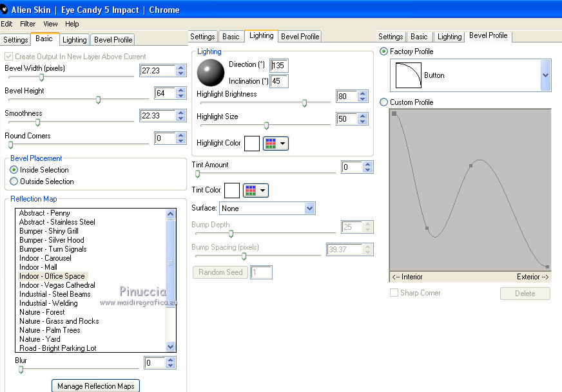This screenshot has width=562, height=392.
Task: Click top-left control point on profile curve
Action: click(x=394, y=113)
